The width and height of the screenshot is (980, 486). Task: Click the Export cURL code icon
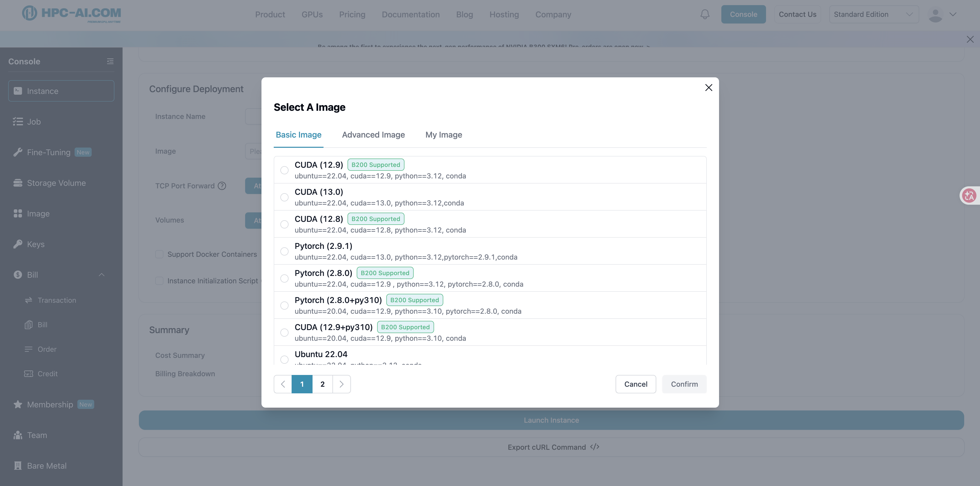(x=595, y=447)
